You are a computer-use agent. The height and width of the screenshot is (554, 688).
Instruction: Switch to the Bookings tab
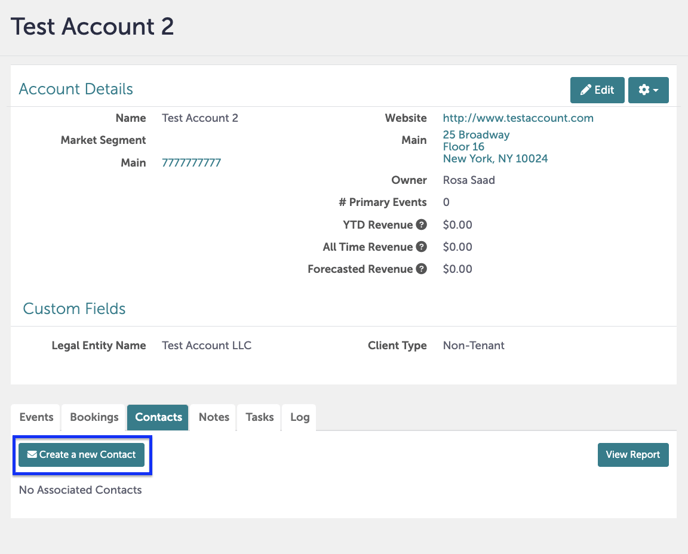click(x=94, y=417)
